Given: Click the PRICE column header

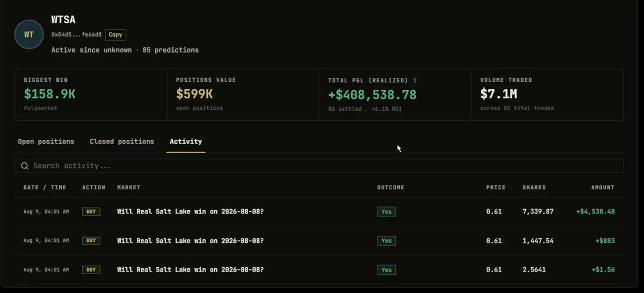Looking at the screenshot, I should click(x=496, y=188).
